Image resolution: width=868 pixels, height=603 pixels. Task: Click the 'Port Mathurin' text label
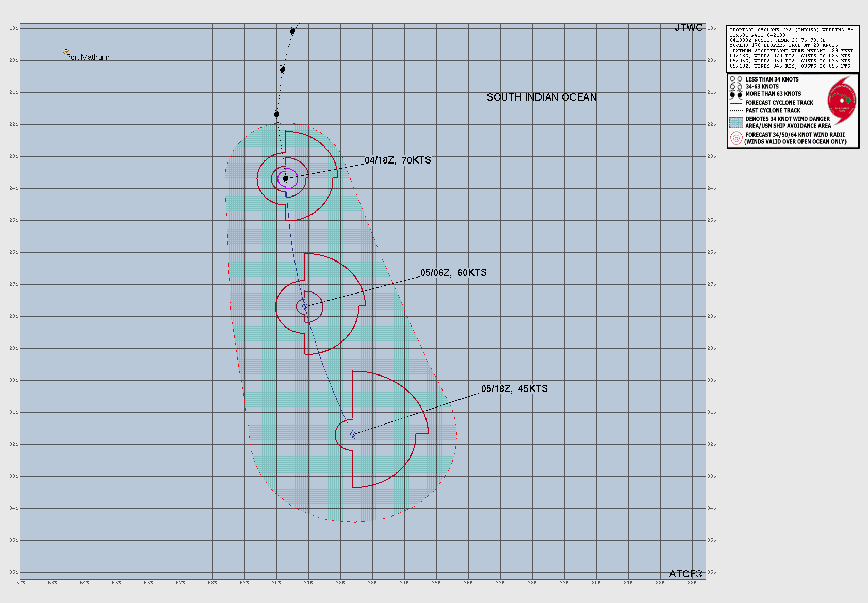tap(88, 57)
